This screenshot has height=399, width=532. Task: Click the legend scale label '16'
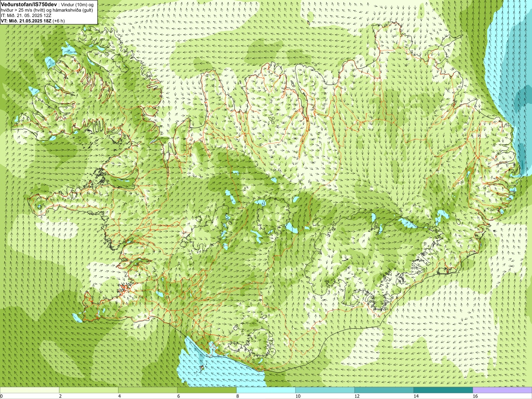tap(475, 397)
